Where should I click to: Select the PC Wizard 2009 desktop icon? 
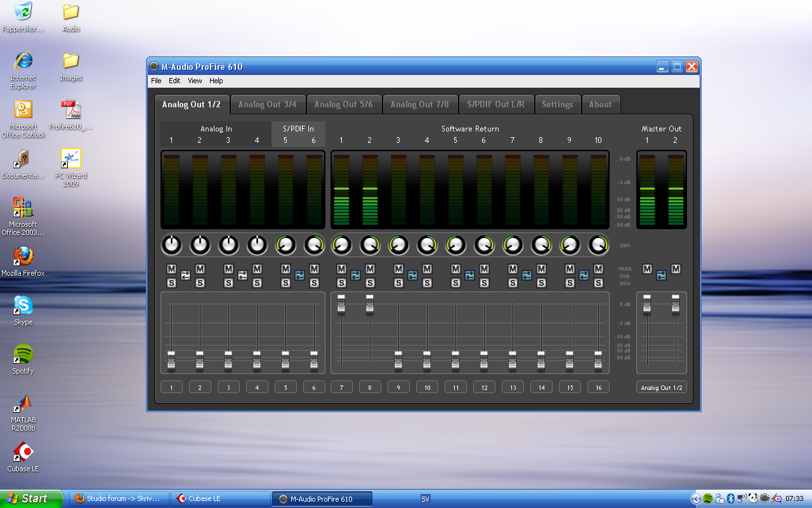(x=71, y=167)
